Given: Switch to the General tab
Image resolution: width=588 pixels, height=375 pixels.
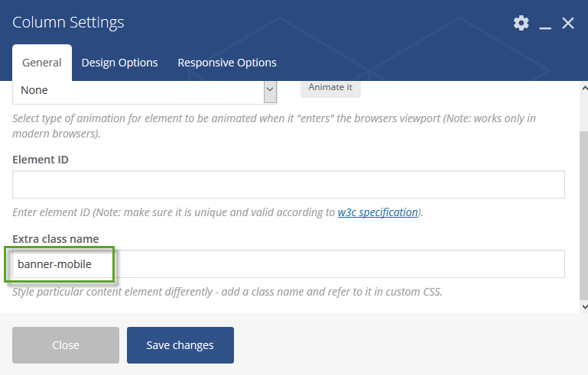Looking at the screenshot, I should 41,63.
